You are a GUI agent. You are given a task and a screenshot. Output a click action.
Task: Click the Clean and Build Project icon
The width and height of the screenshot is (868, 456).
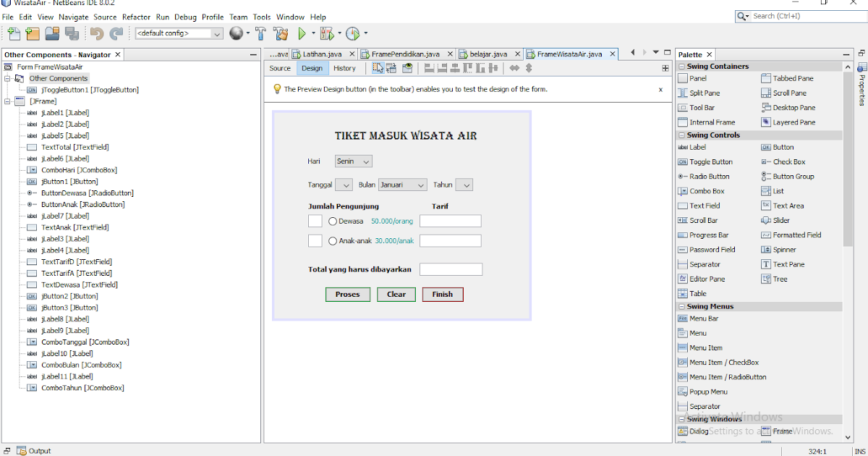click(281, 33)
